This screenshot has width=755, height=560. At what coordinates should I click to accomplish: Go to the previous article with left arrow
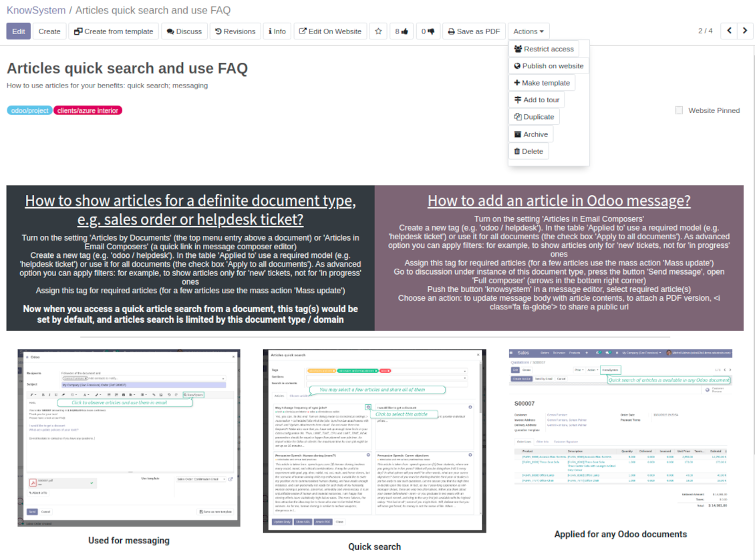click(729, 31)
